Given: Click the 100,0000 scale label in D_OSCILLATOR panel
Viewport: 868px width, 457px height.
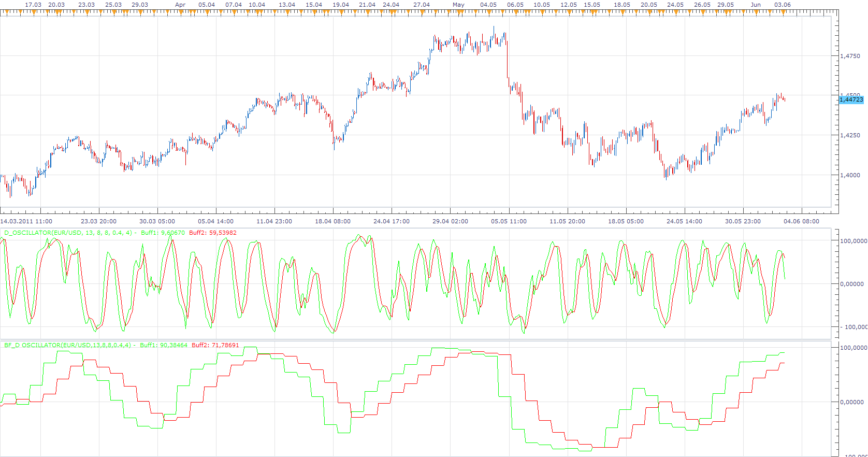Looking at the screenshot, I should tap(853, 241).
